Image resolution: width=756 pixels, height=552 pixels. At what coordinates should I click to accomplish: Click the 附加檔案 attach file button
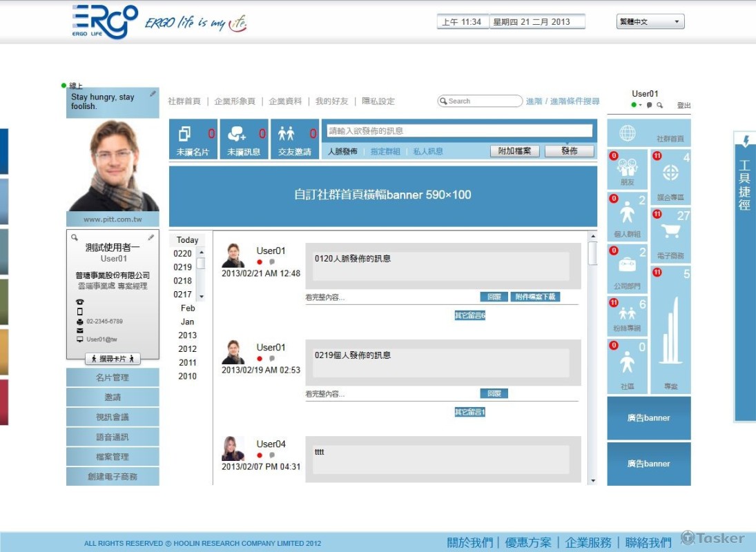click(x=514, y=151)
